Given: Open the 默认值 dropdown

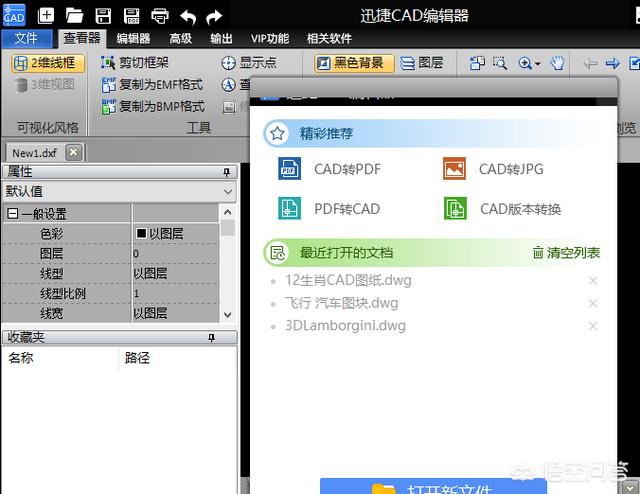Looking at the screenshot, I should click(120, 191).
